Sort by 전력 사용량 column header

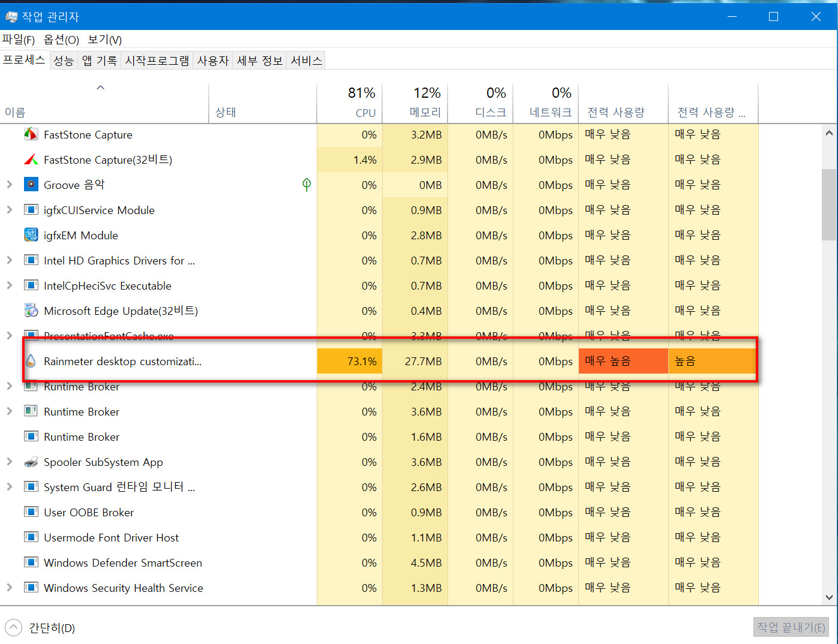click(623, 104)
